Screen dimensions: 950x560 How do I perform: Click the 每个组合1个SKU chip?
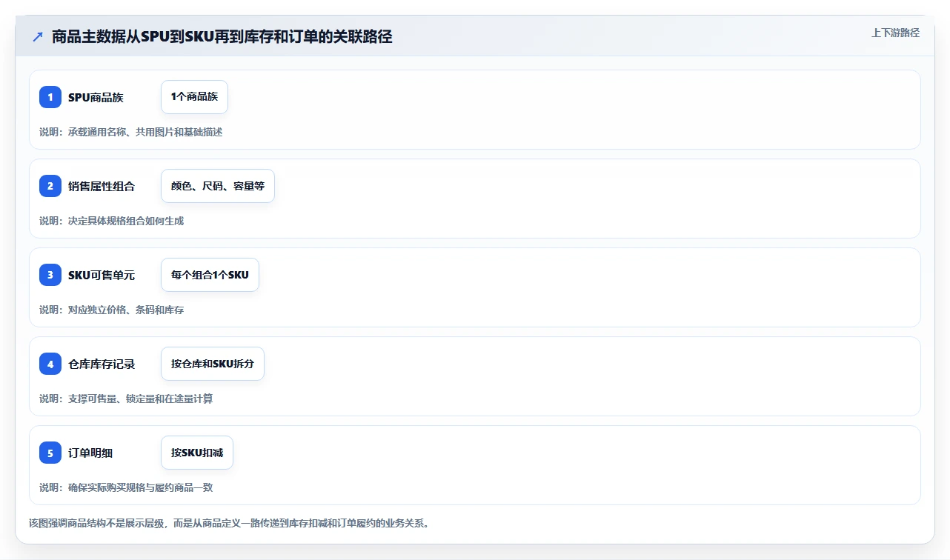pyautogui.click(x=210, y=275)
